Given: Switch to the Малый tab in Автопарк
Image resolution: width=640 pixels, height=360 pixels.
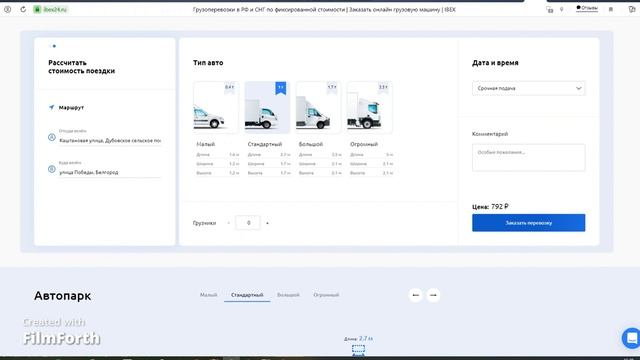Looking at the screenshot, I should (209, 295).
